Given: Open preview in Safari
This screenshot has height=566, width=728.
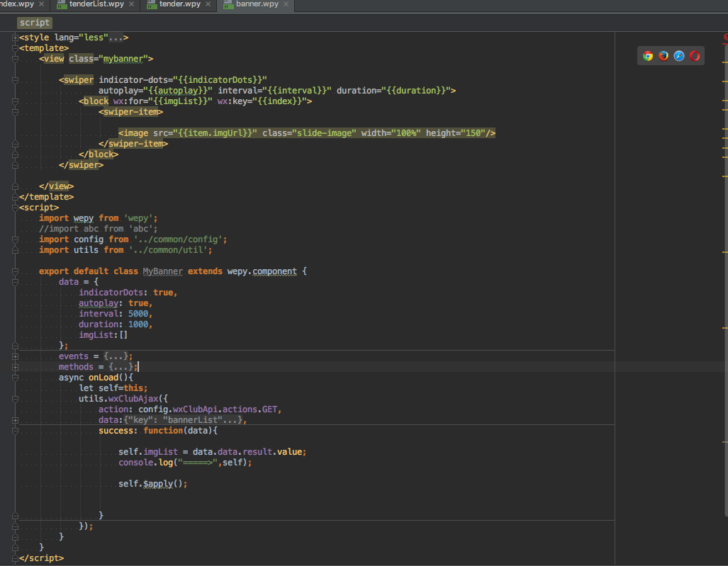Looking at the screenshot, I should pyautogui.click(x=678, y=55).
